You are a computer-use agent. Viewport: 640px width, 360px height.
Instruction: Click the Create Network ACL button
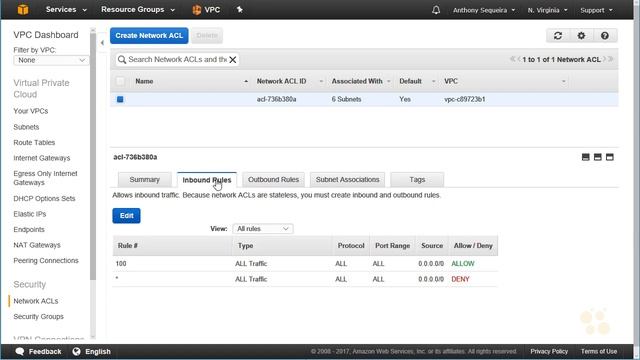tap(149, 36)
